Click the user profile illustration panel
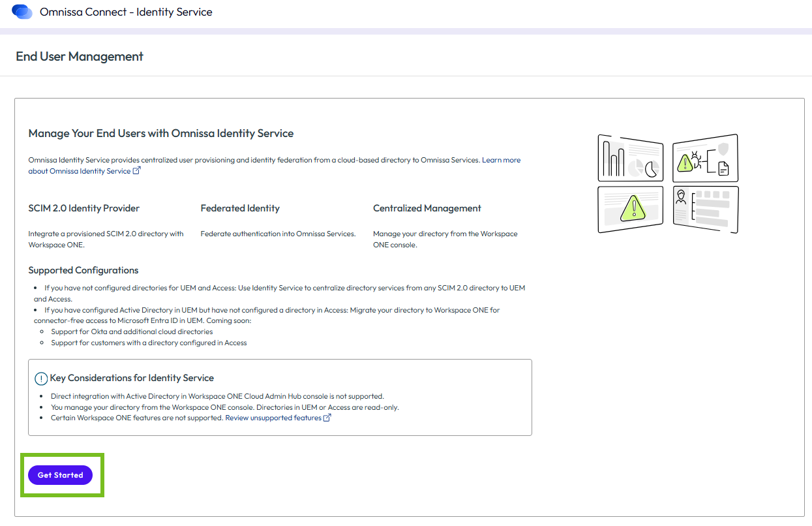812x526 pixels. (706, 209)
